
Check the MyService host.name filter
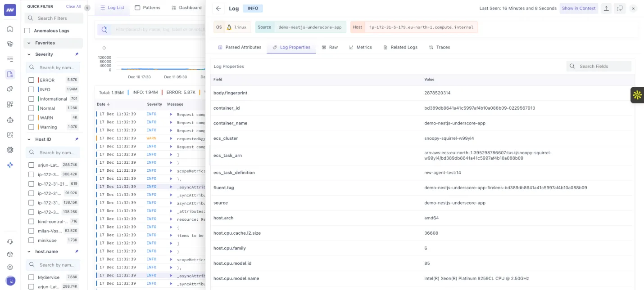point(31,277)
